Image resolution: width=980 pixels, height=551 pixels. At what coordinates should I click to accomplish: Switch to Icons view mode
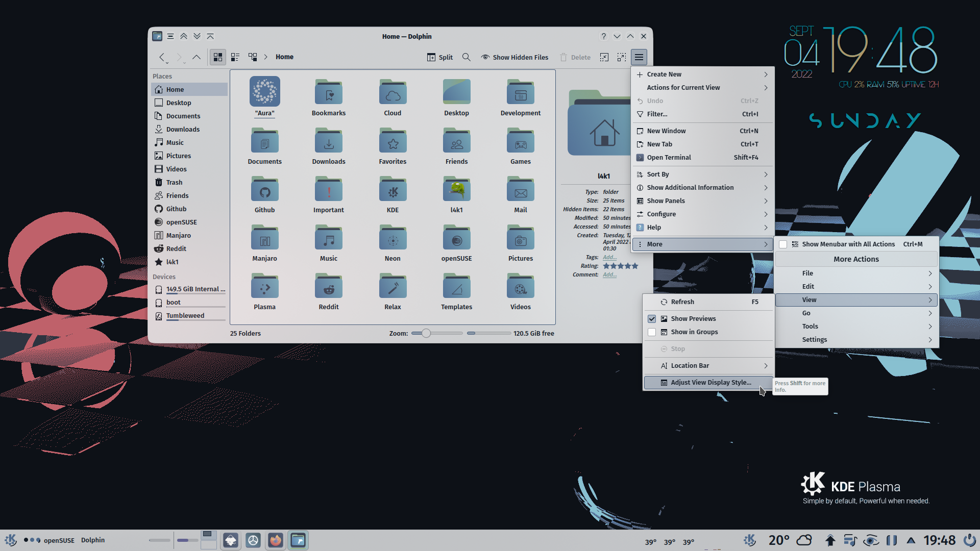(x=218, y=57)
